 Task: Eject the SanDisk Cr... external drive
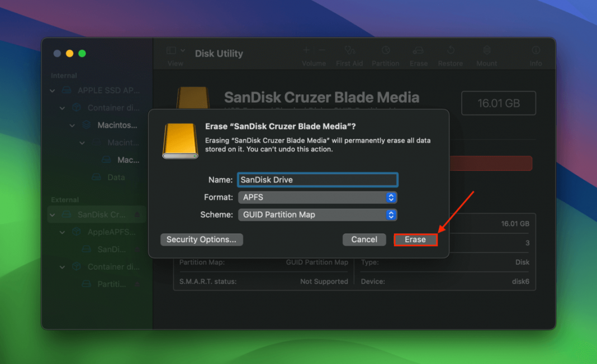[138, 214]
